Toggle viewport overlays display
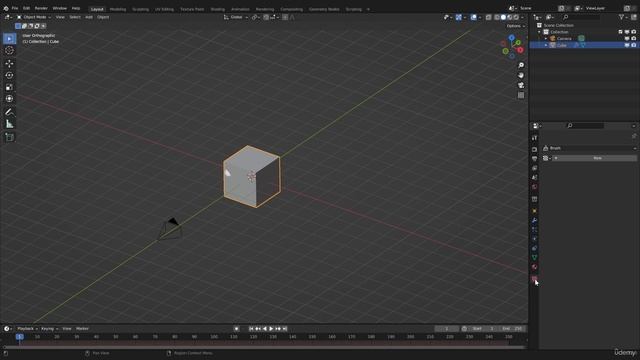 point(473,17)
